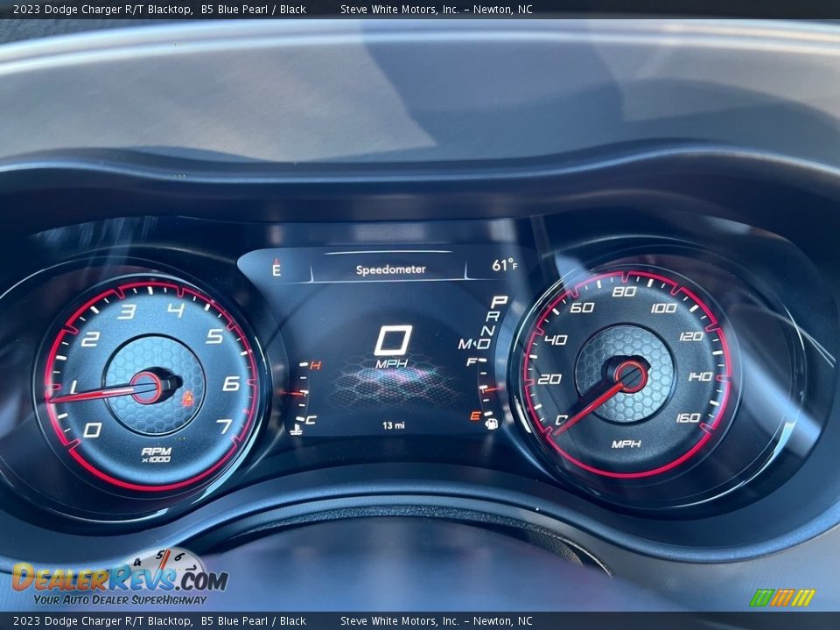The image size is (840, 630).
Task: Tap the tachometer needle hub
Action: click(x=146, y=387)
